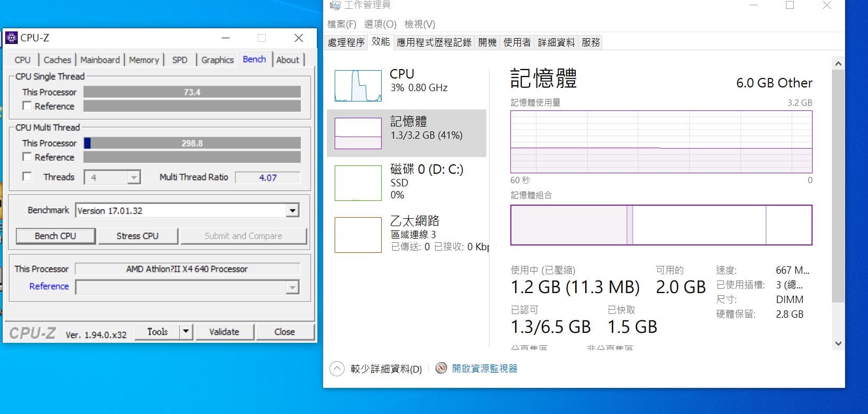
Task: Enable Multi Thread Reference checkbox
Action: point(27,157)
